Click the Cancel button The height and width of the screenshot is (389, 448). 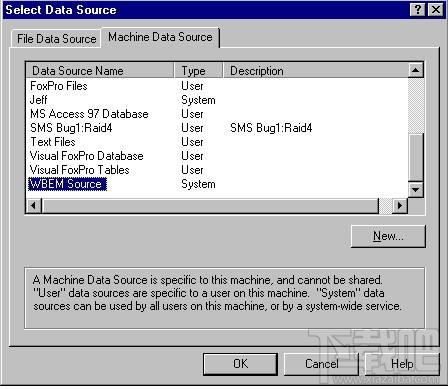(x=321, y=364)
